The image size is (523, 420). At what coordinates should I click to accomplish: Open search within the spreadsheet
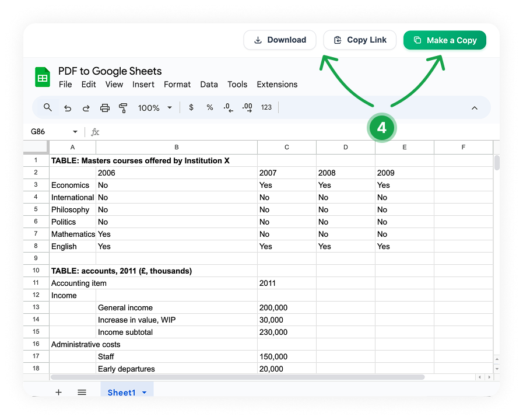[48, 107]
